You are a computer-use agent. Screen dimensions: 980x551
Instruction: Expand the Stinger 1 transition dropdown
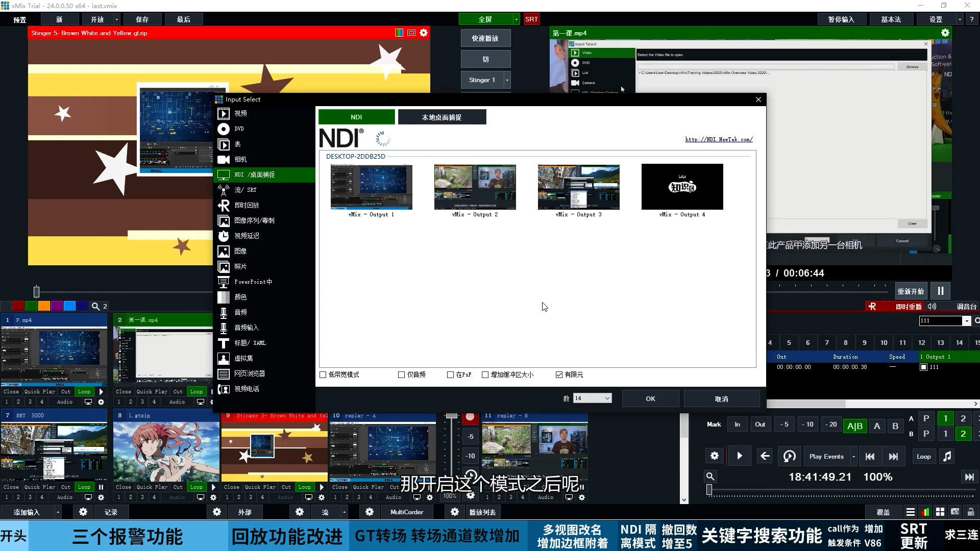506,80
